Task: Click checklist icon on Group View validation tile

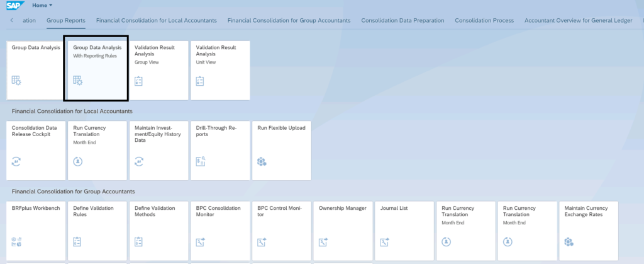Action: (x=139, y=81)
